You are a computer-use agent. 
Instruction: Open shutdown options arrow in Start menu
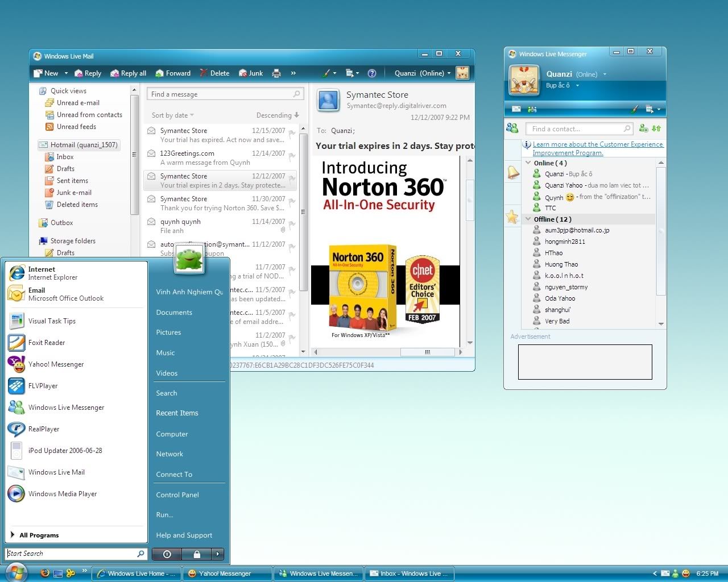coord(218,554)
